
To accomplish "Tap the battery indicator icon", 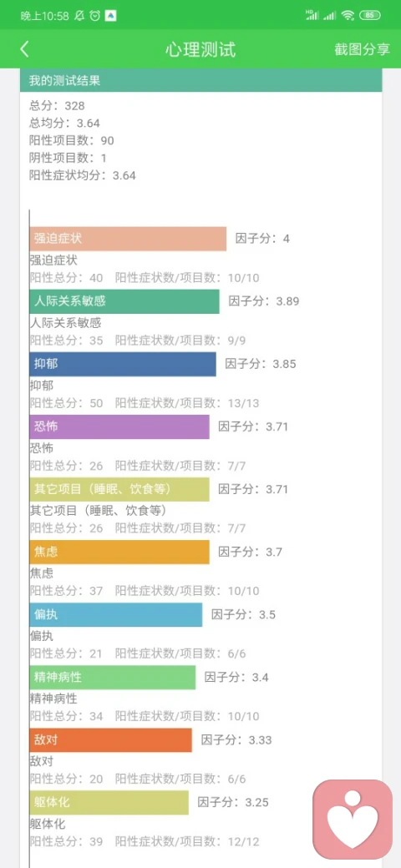I will coord(369,16).
